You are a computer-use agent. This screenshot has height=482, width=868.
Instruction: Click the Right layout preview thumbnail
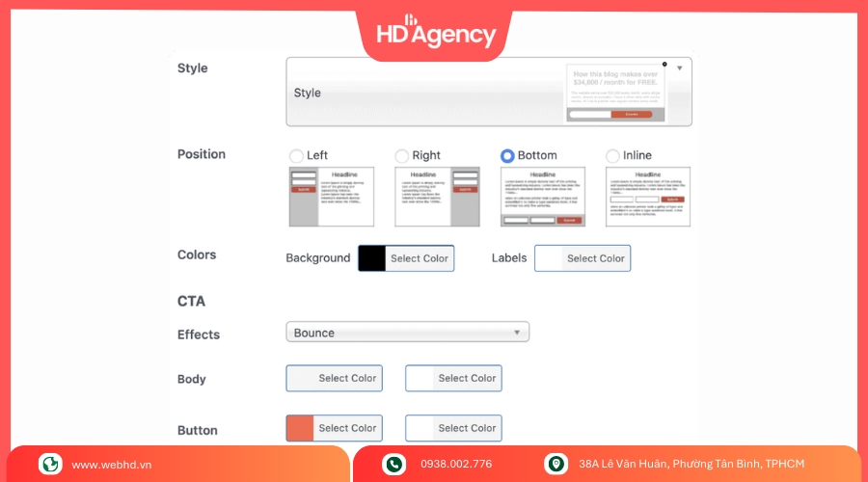click(437, 197)
